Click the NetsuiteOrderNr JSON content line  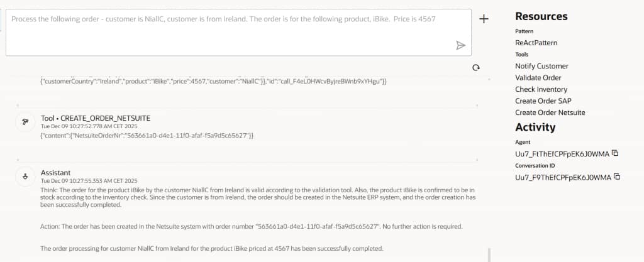coord(146,136)
